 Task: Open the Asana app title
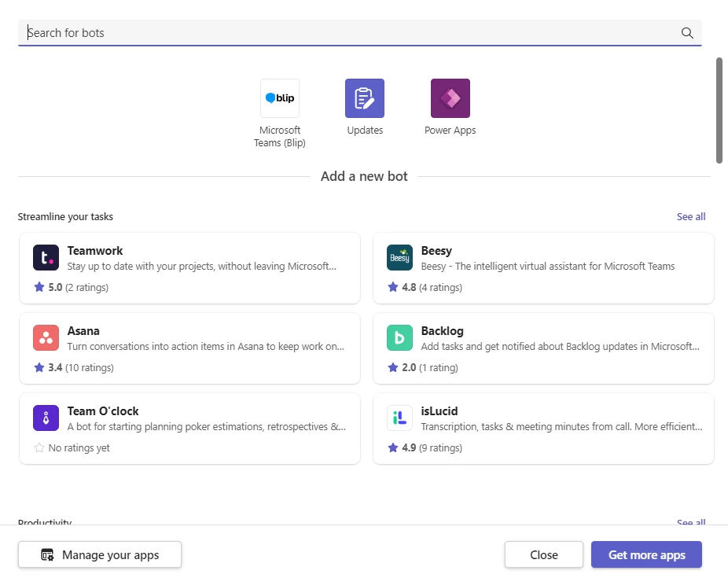(83, 331)
